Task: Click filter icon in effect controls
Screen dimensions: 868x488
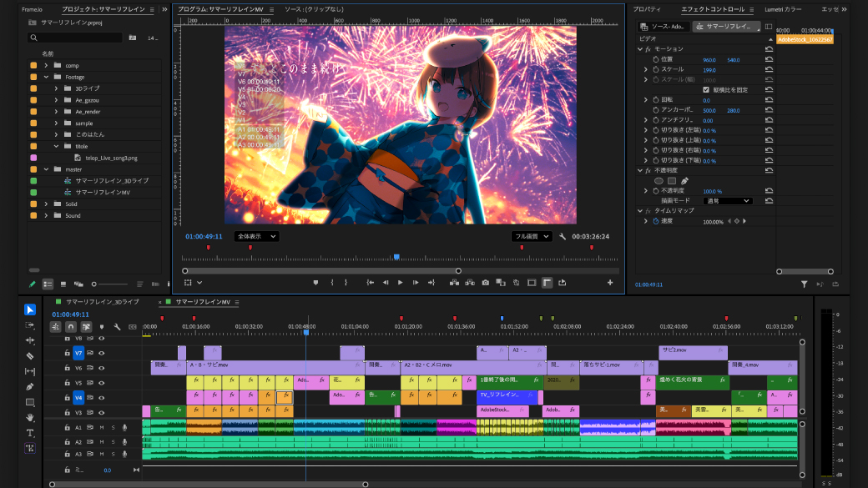Action: (x=804, y=284)
